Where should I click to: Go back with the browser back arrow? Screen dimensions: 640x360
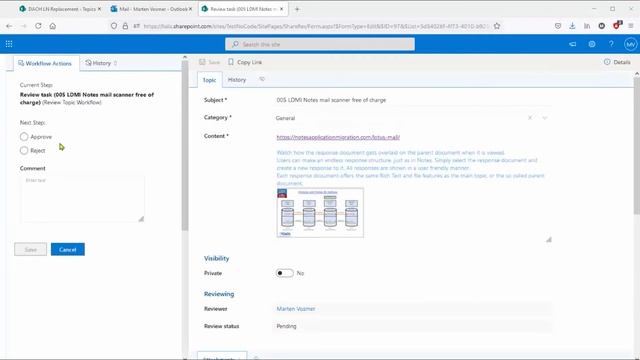tap(9, 26)
